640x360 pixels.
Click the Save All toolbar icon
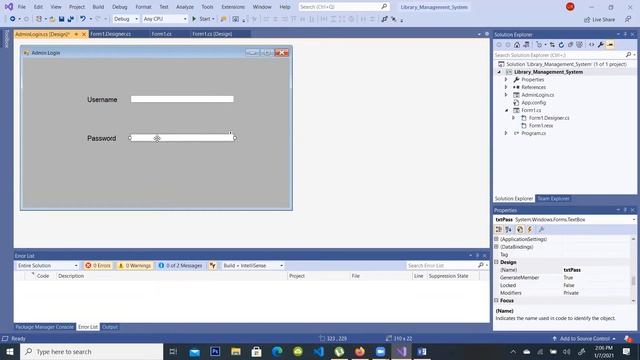click(71, 19)
